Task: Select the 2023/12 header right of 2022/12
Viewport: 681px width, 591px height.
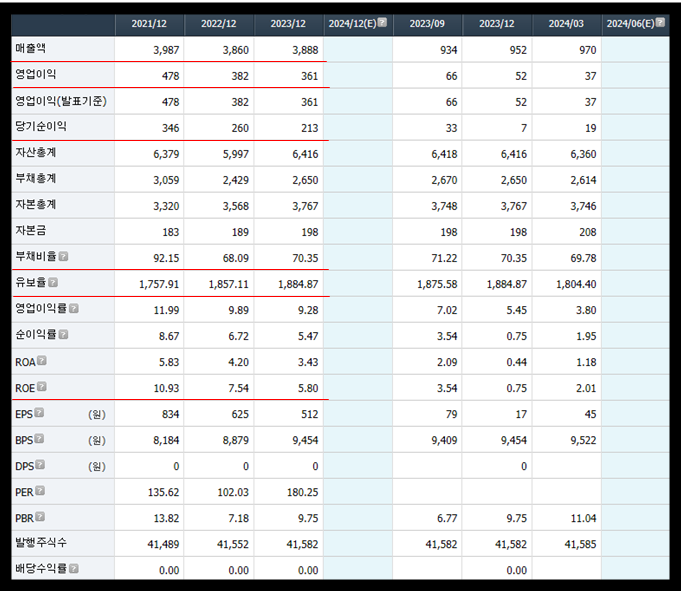Action: pyautogui.click(x=288, y=24)
